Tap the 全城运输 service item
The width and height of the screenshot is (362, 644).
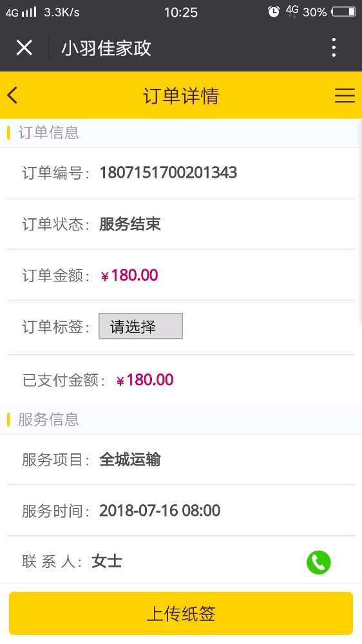tap(130, 460)
